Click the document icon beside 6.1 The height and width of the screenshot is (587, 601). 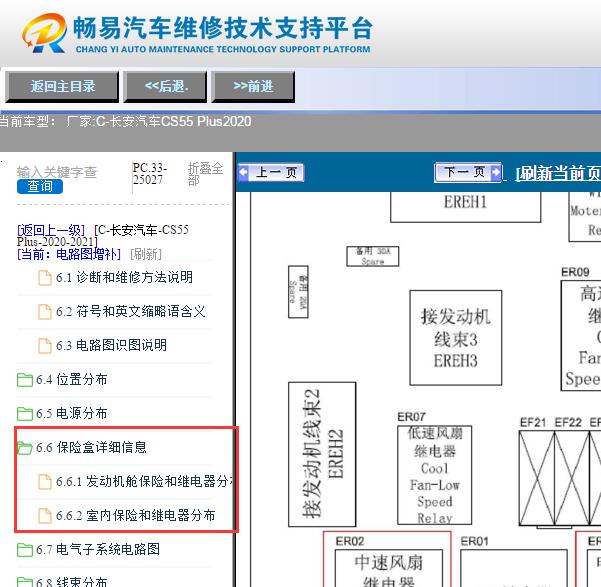pos(45,278)
